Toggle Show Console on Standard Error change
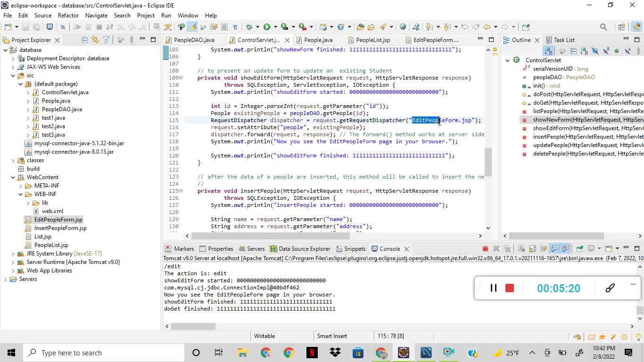The height and width of the screenshot is (362, 644). coord(565,248)
